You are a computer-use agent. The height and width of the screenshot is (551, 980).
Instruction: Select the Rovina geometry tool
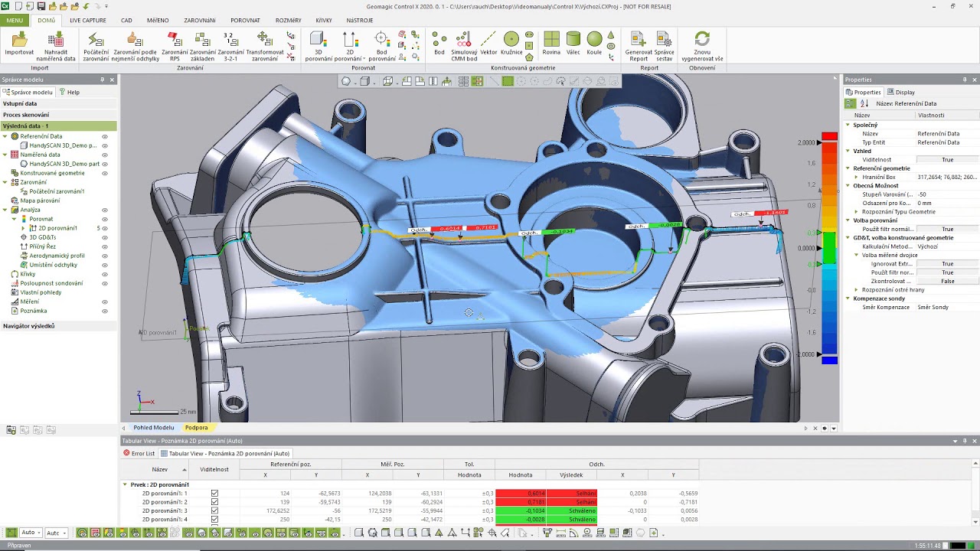tap(551, 40)
